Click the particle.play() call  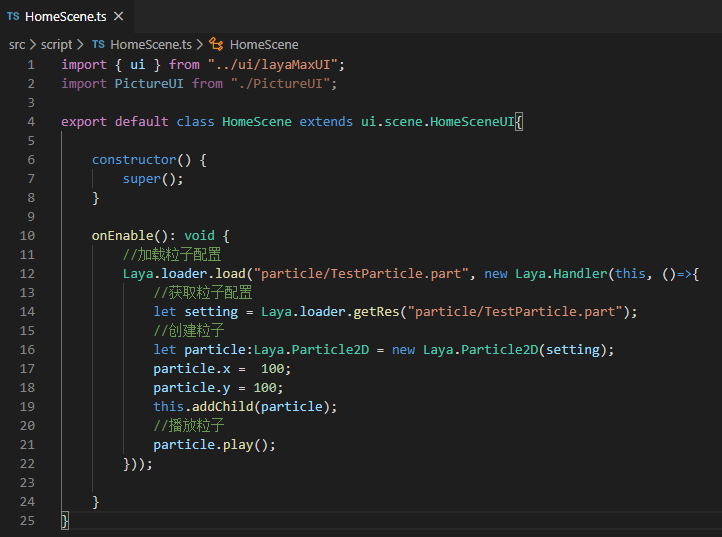[x=213, y=445]
